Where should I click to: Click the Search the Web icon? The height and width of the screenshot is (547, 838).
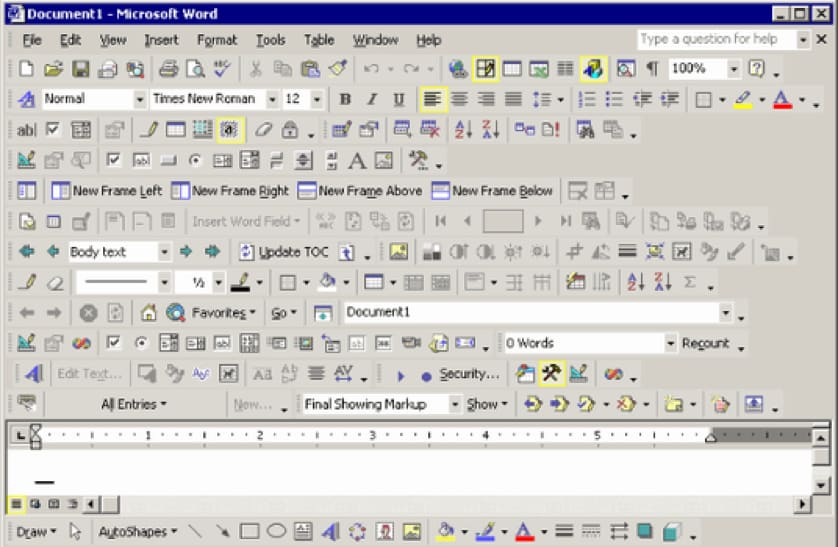(175, 312)
